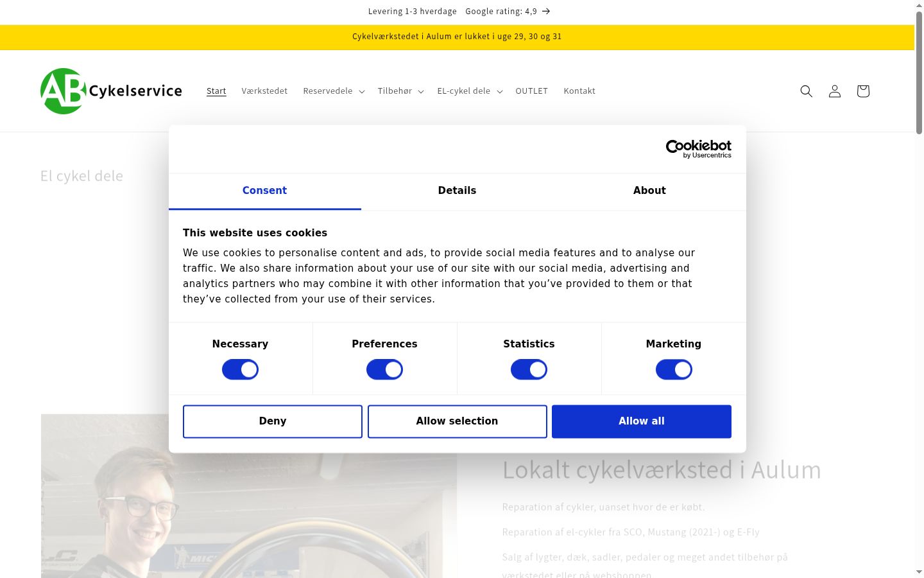Click the 'Reparation af cykler, uanset' text

point(603,507)
